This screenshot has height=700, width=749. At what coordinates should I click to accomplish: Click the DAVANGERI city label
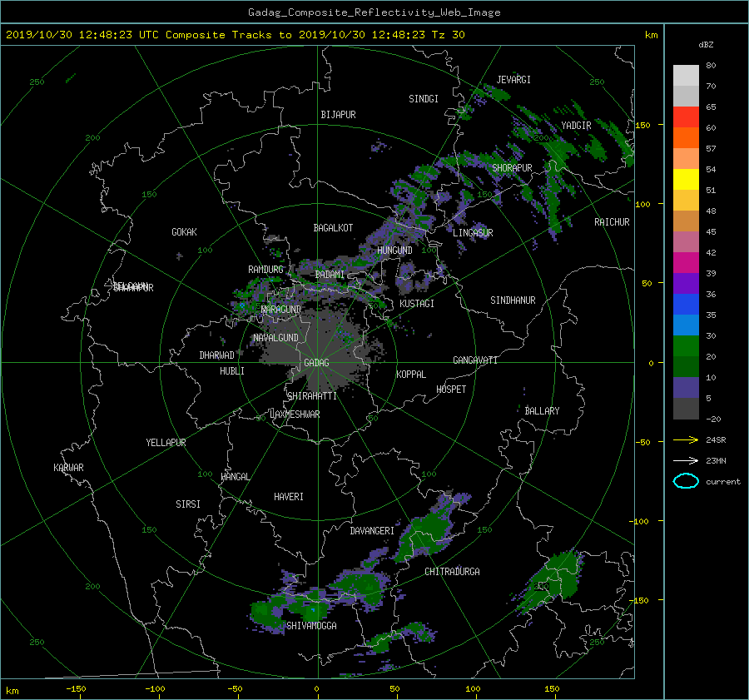coord(372,531)
